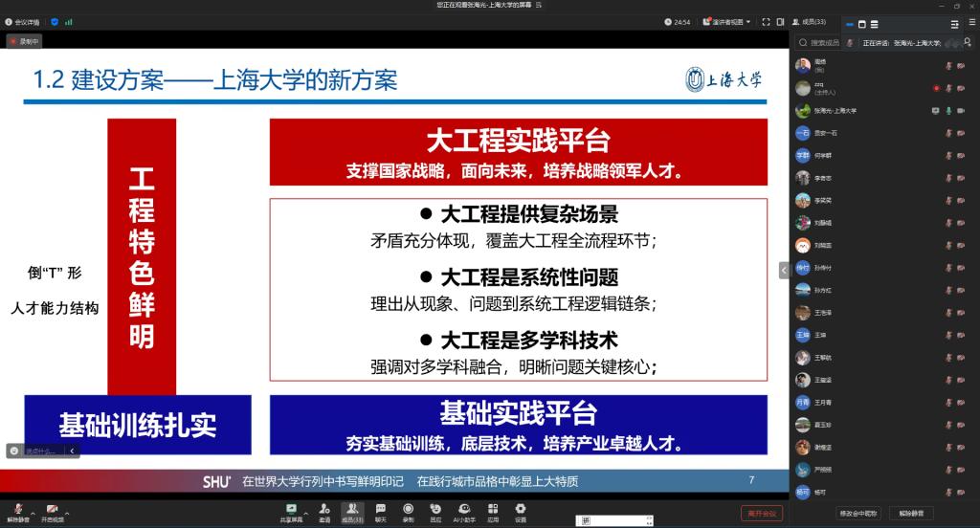Screen dimensions: 980x528
Task: Start recording with 录制 icon
Action: [x=408, y=513]
